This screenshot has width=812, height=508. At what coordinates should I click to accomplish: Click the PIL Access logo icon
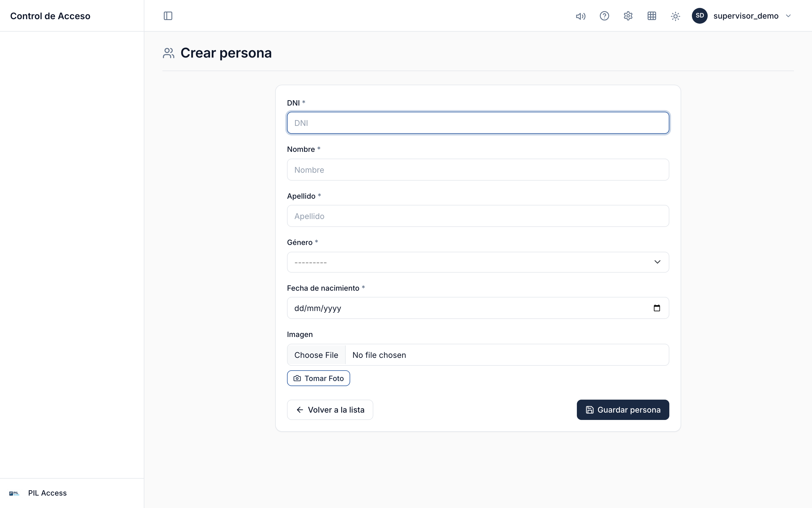point(14,493)
